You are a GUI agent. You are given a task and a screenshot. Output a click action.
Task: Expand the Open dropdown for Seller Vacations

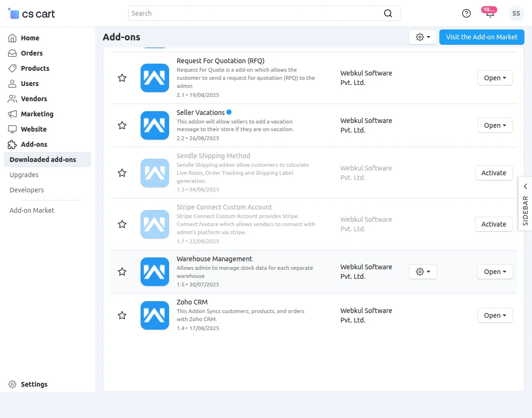tap(495, 125)
